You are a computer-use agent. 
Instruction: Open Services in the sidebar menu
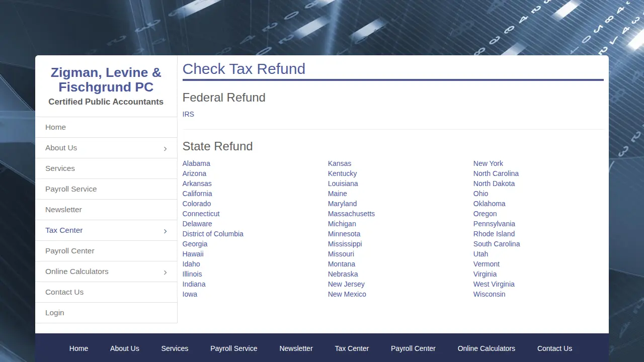pyautogui.click(x=106, y=168)
